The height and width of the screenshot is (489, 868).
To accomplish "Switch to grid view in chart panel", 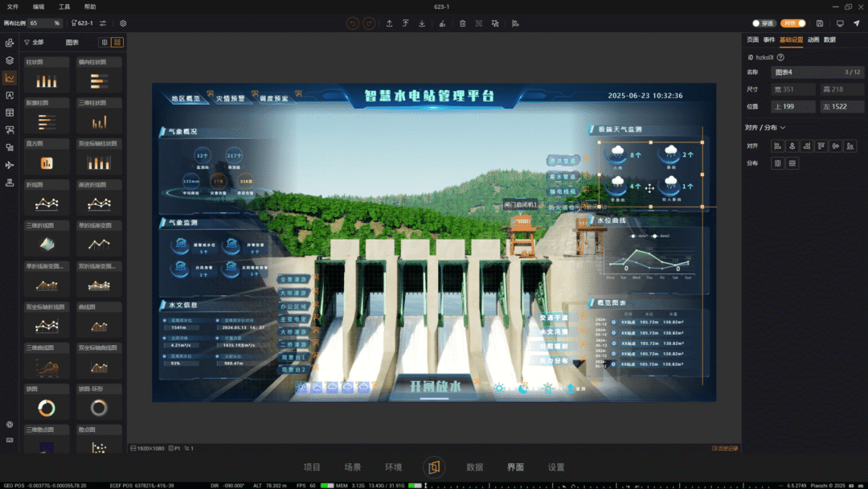I will pyautogui.click(x=117, y=42).
